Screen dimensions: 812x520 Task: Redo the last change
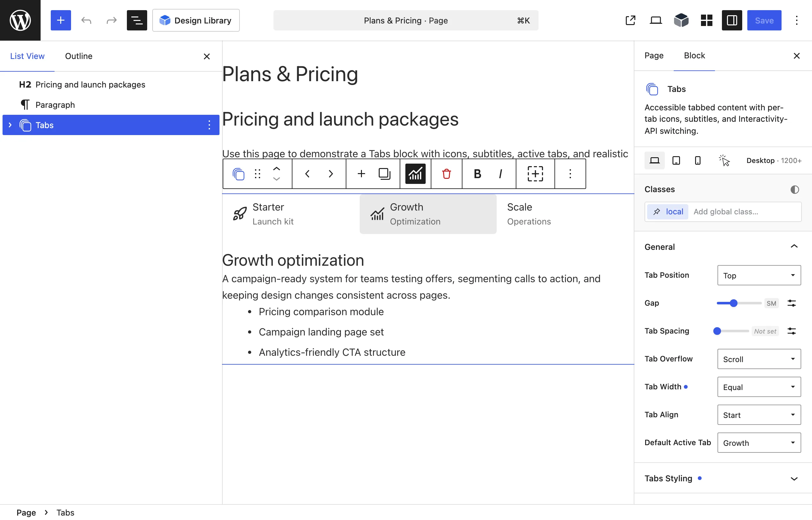(111, 20)
